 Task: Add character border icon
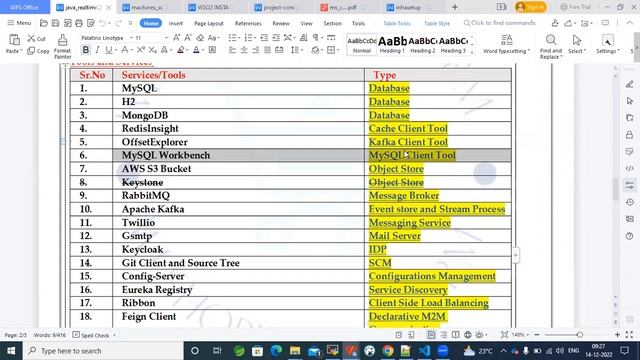(212, 50)
